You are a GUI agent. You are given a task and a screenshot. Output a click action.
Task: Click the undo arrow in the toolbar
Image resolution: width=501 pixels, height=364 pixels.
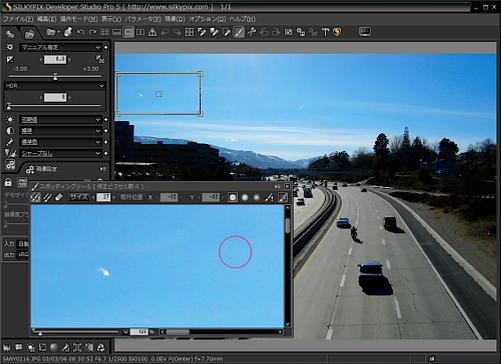pos(81,32)
